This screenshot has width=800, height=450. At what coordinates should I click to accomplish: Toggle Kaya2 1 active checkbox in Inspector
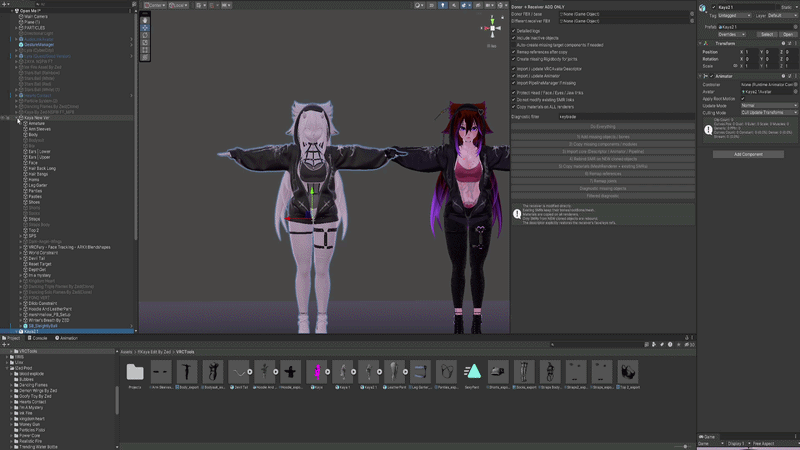coord(714,8)
